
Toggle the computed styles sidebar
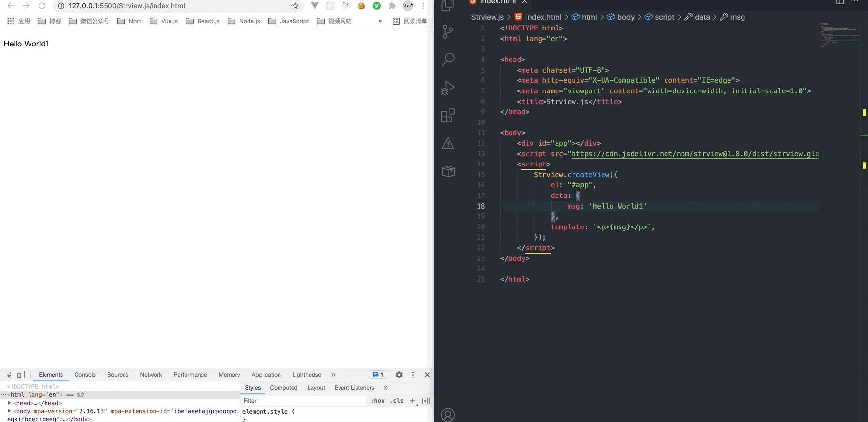(x=426, y=401)
